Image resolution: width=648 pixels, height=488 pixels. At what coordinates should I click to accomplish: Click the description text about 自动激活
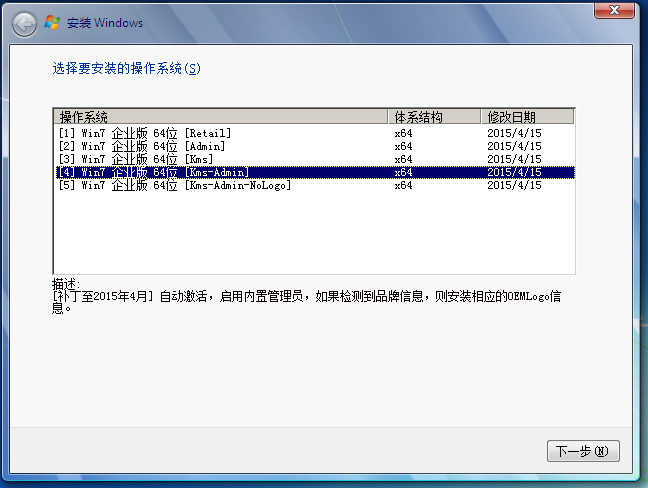pyautogui.click(x=300, y=297)
